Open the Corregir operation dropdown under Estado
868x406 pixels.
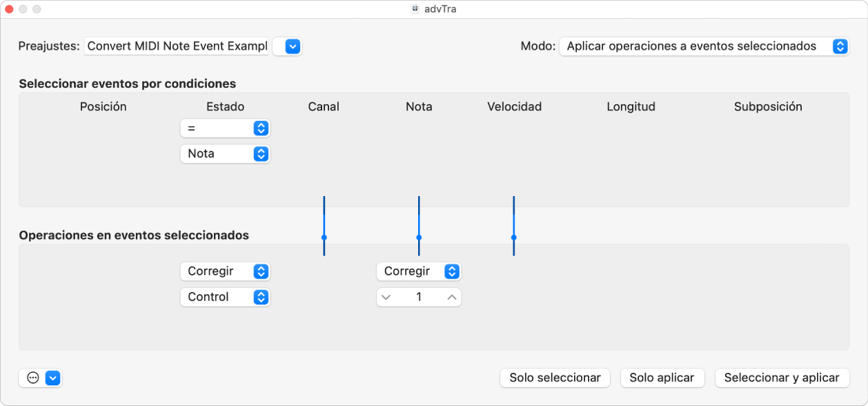(225, 271)
